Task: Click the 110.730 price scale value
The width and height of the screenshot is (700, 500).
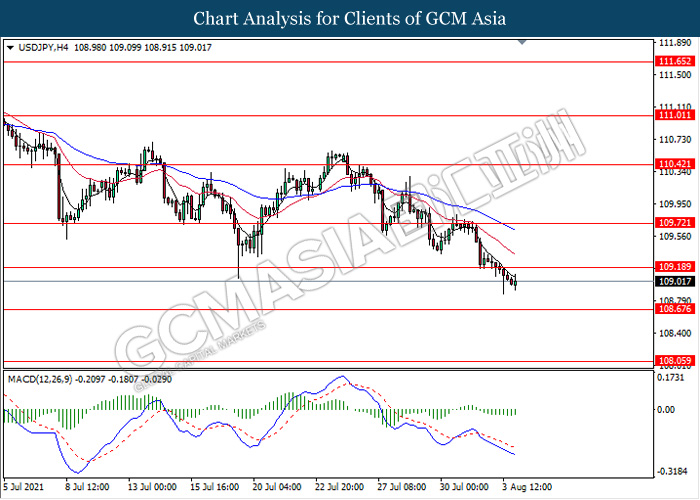Action: 675,140
